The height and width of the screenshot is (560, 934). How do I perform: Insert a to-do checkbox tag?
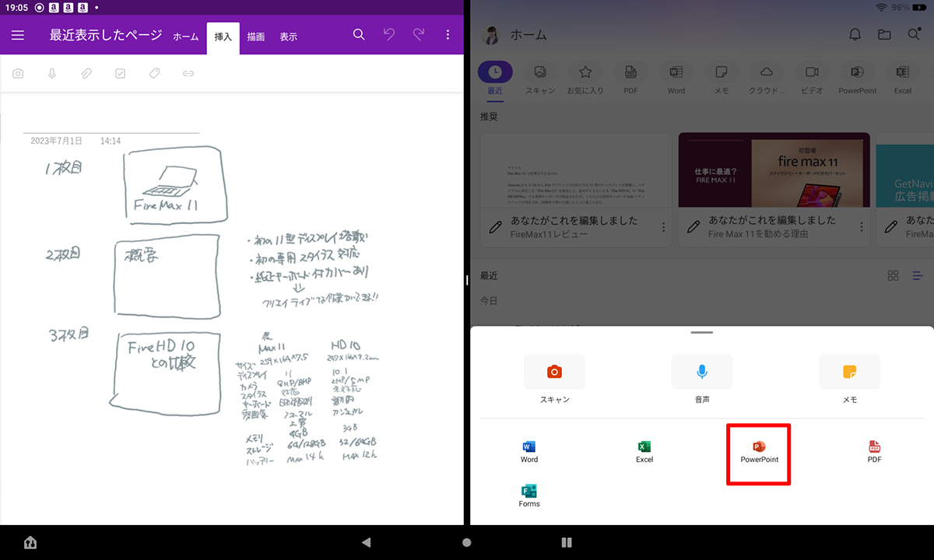[x=120, y=74]
